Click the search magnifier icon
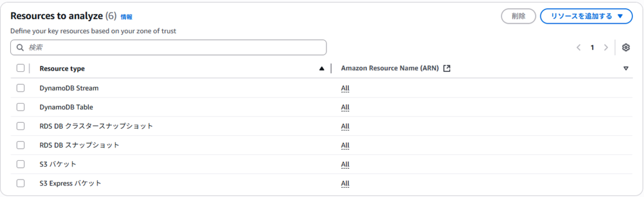The width and height of the screenshot is (644, 200). tap(20, 48)
